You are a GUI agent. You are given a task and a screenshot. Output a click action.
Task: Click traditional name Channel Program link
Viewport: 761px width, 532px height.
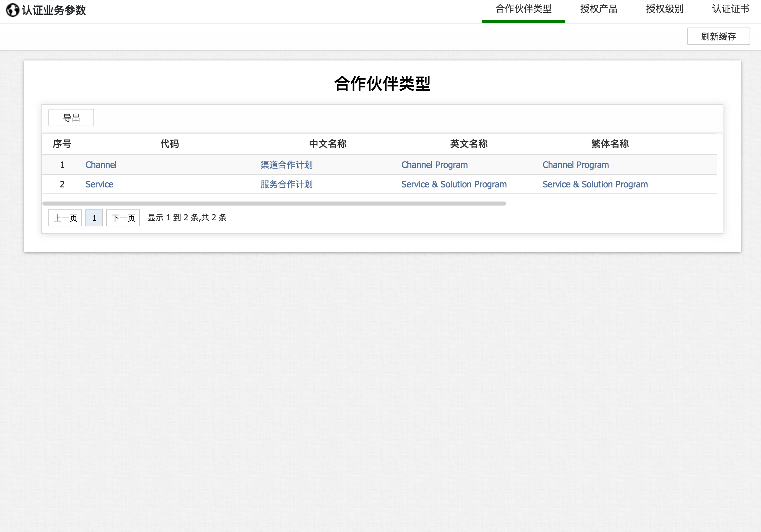[x=575, y=165]
